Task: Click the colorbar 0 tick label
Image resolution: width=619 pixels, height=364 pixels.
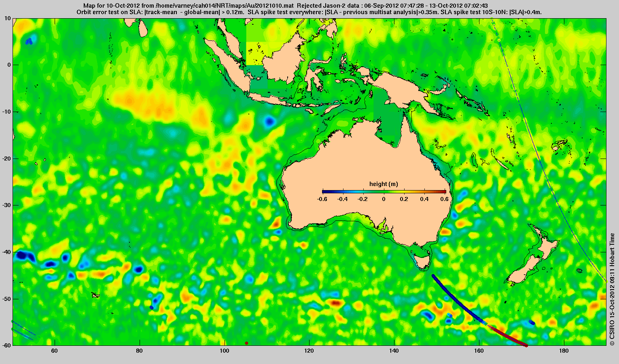Action: tap(384, 199)
